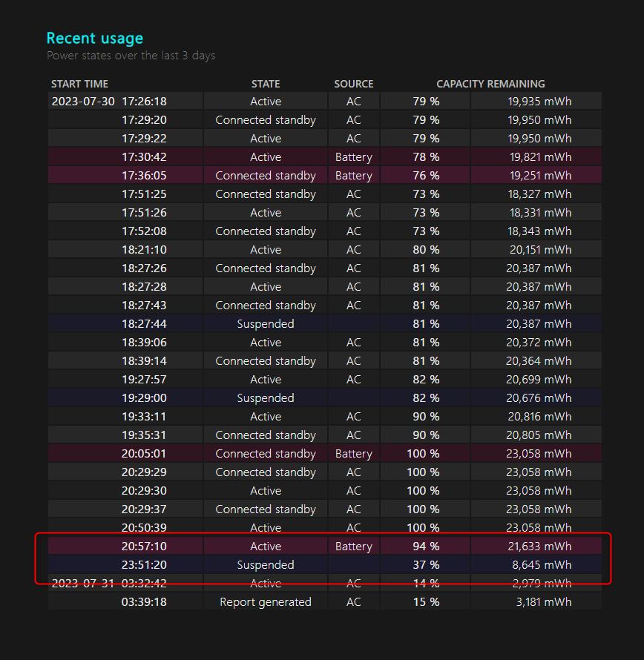Select the 76 % capacity cell
The width and height of the screenshot is (644, 660).
coord(426,176)
